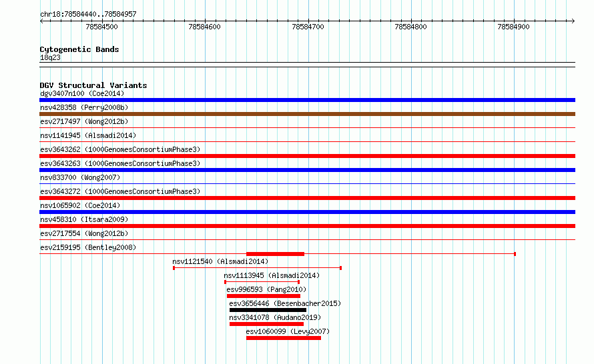
Task: Click the thin red nsv1113945 interval line
Action: [x=262, y=282]
